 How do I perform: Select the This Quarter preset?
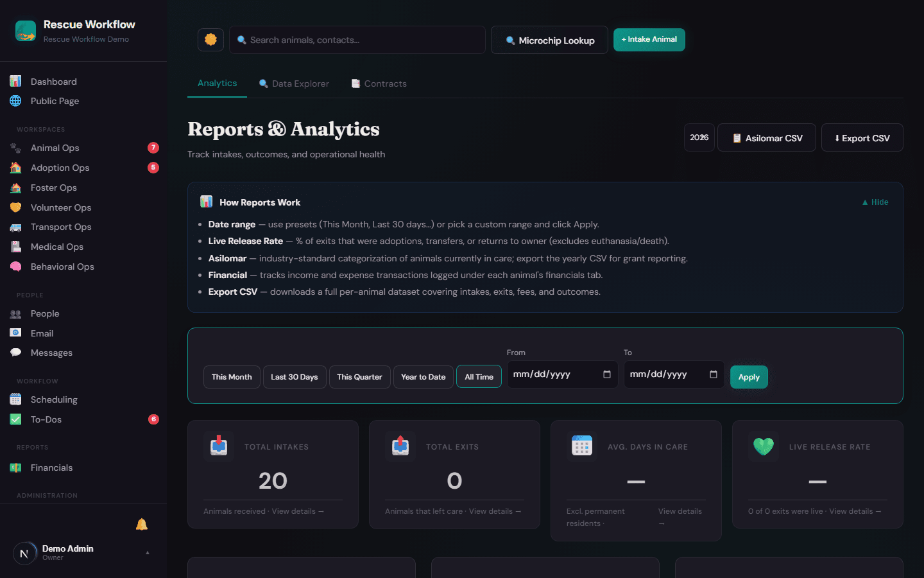tap(359, 377)
